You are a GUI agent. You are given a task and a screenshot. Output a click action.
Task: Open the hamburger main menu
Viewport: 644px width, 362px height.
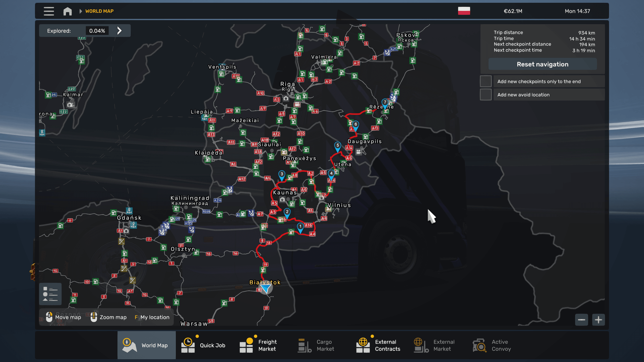pyautogui.click(x=49, y=11)
